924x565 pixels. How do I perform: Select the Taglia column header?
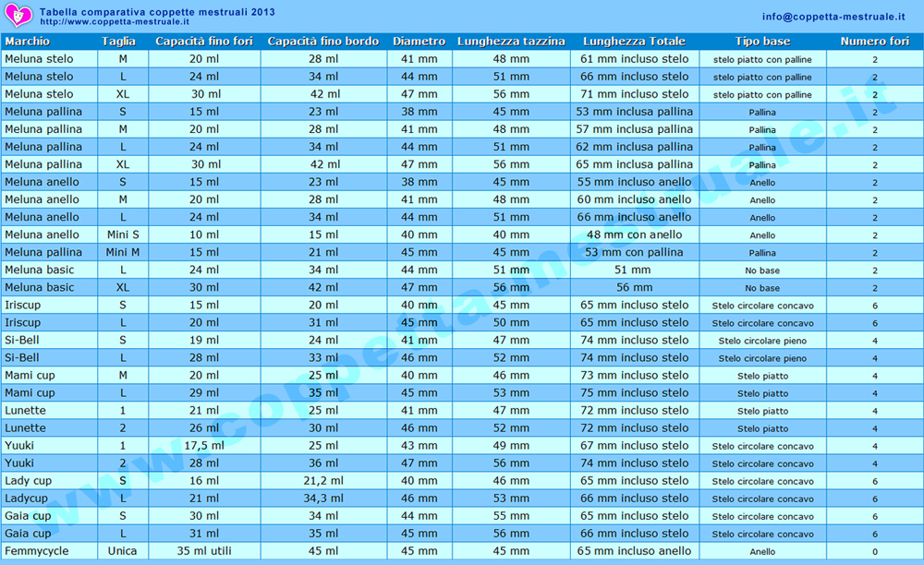click(x=118, y=42)
